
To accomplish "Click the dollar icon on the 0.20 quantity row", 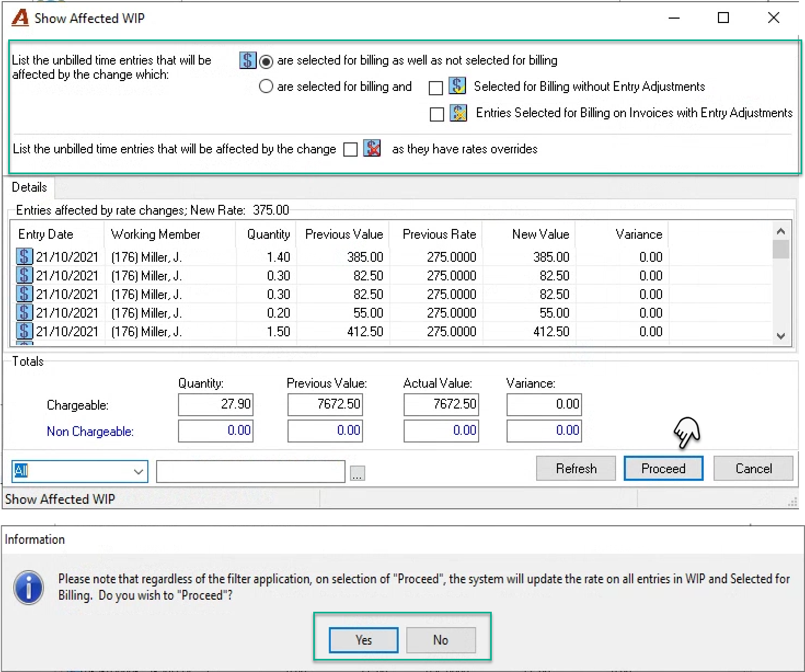I will pyautogui.click(x=24, y=313).
